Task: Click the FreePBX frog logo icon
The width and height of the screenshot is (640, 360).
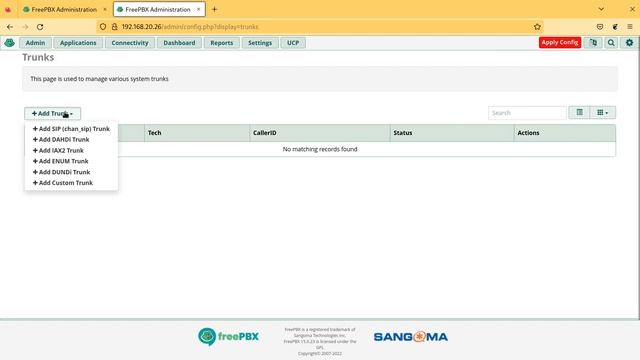Action: point(9,42)
